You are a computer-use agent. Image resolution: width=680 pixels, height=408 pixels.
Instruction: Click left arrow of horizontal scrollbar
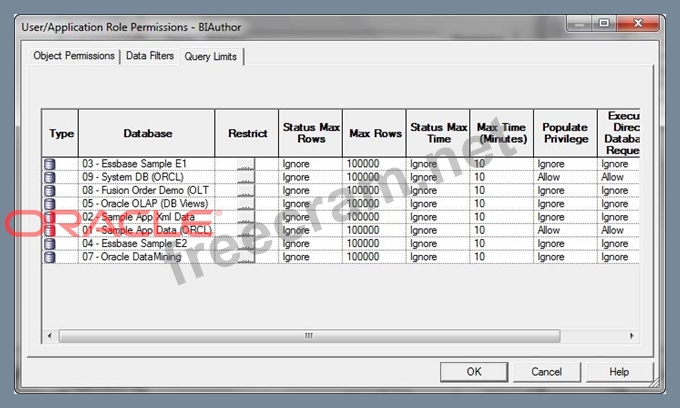pyautogui.click(x=50, y=336)
